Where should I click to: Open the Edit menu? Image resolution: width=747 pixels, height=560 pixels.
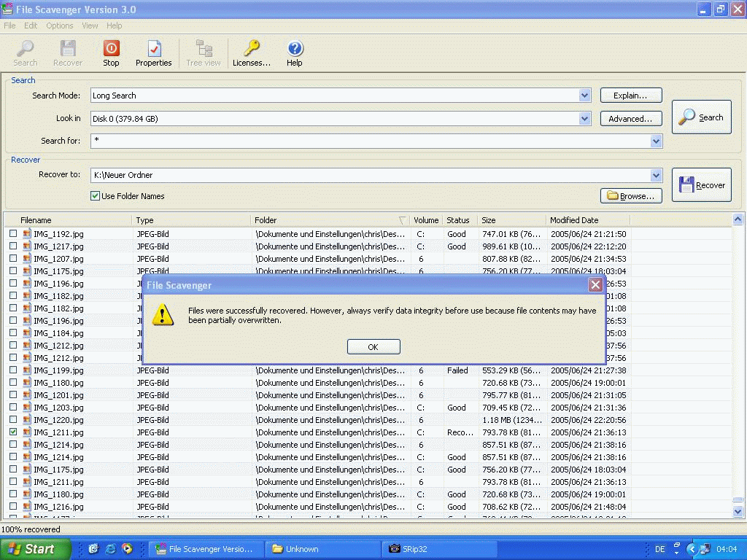pos(31,26)
